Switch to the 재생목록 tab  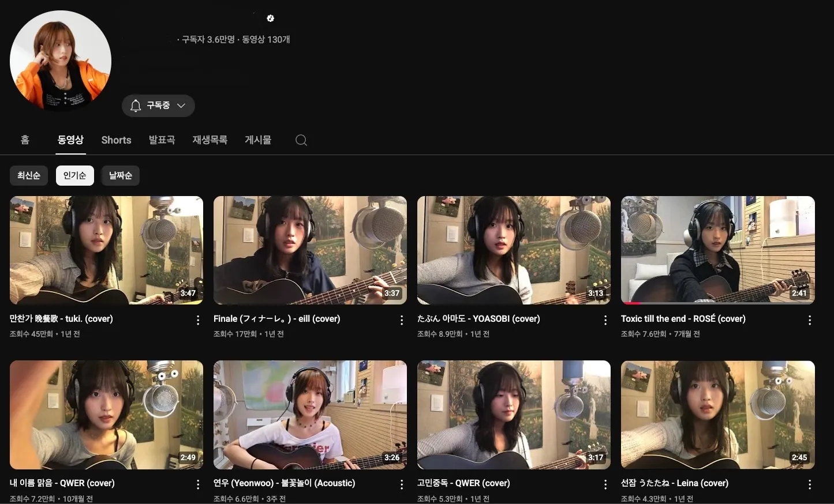[210, 140]
